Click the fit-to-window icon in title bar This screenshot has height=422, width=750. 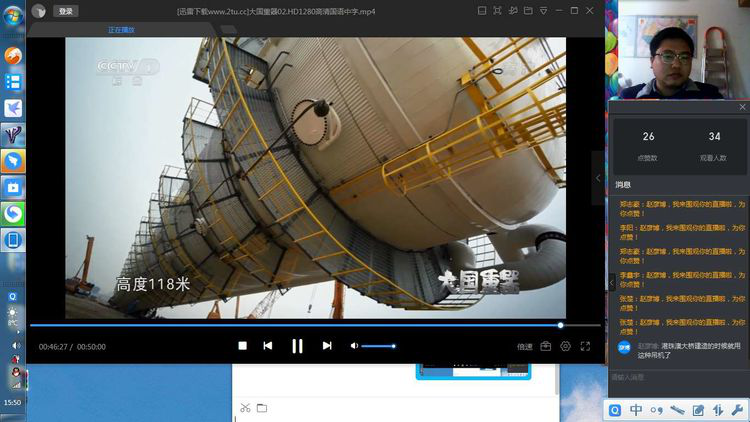[497, 11]
